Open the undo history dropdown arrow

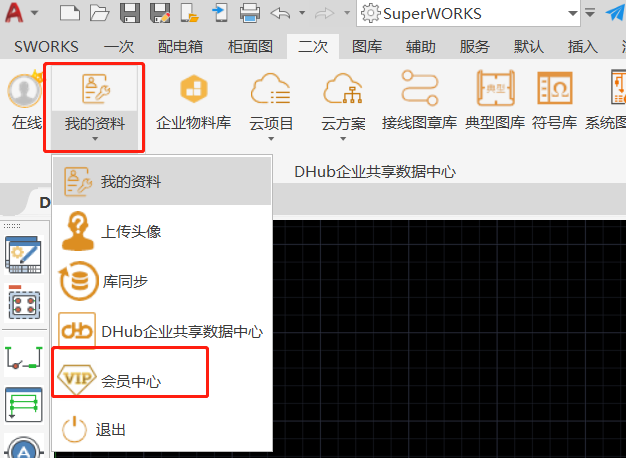(x=302, y=13)
